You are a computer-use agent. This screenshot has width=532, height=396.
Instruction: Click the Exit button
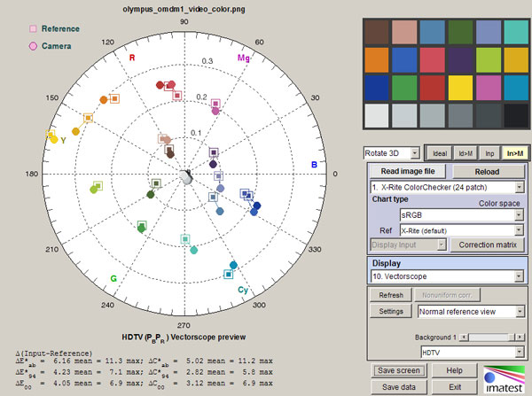(454, 387)
